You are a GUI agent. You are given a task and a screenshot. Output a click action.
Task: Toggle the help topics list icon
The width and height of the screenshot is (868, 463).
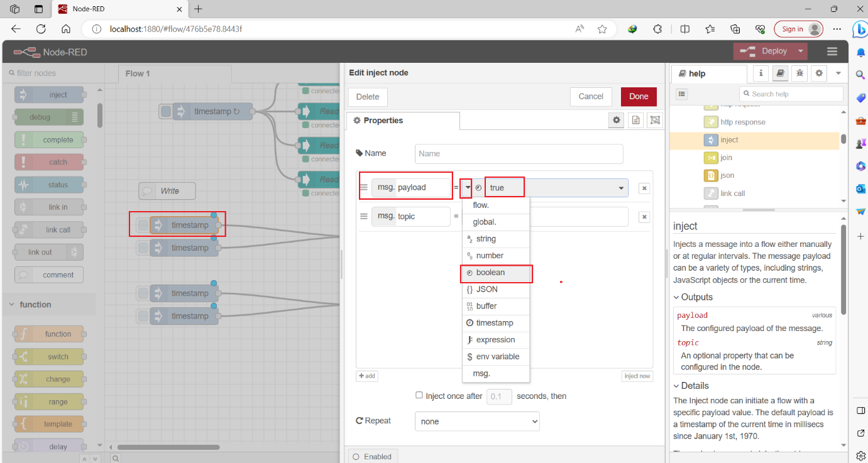(x=683, y=94)
